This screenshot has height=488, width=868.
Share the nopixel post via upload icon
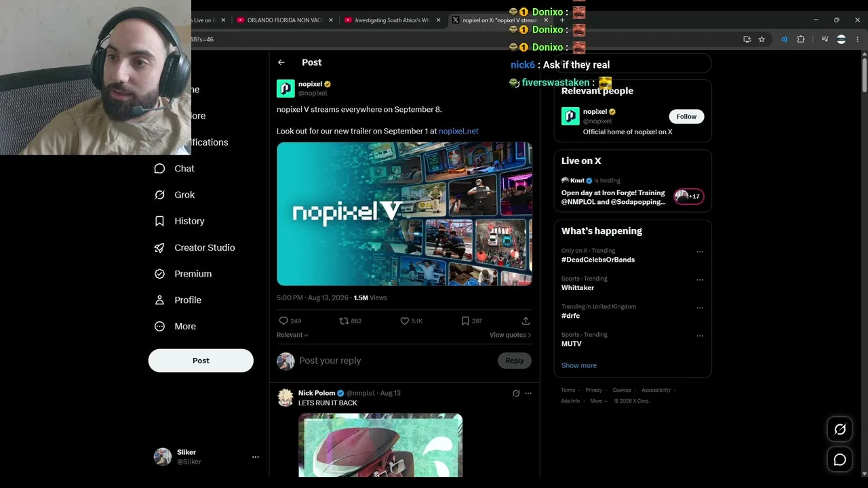pos(526,321)
